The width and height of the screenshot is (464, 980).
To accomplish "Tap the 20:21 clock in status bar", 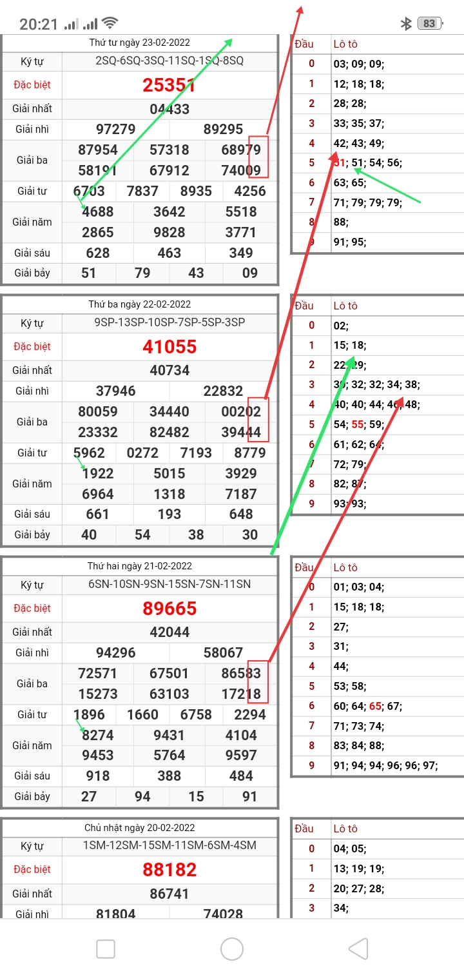I will point(39,24).
